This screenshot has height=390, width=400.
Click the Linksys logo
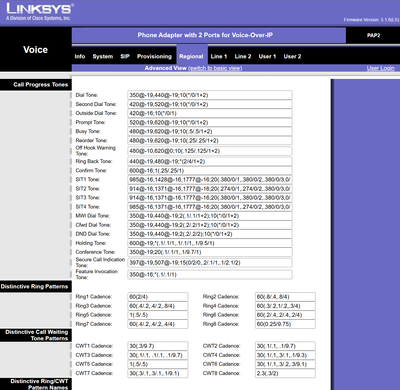click(40, 12)
